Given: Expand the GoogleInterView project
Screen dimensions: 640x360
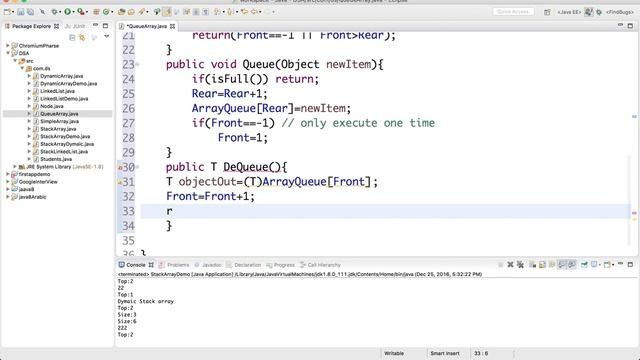Looking at the screenshot, I should pos(8,182).
